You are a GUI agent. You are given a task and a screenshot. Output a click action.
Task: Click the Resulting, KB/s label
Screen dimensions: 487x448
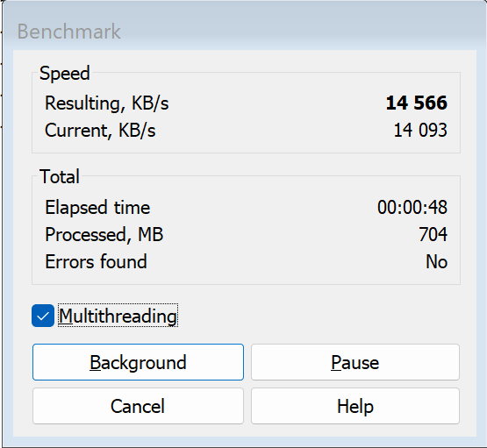107,103
